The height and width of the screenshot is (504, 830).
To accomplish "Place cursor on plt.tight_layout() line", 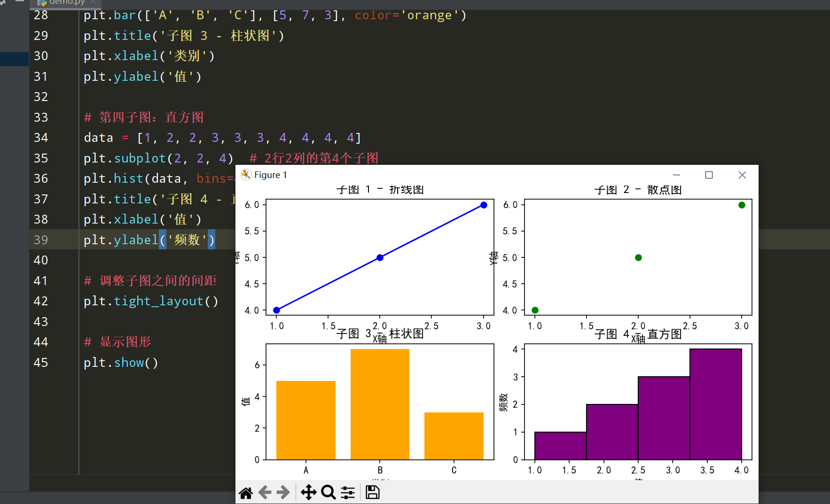I will pos(151,301).
